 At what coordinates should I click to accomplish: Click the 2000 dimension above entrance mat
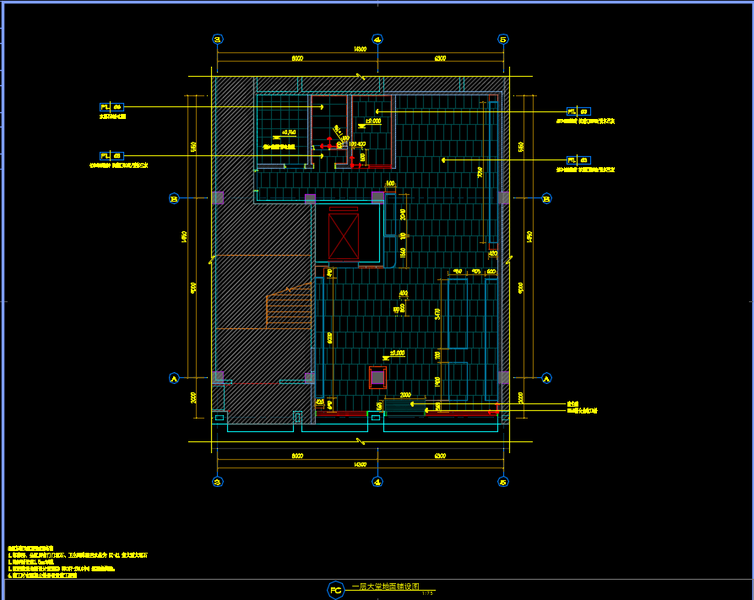[405, 395]
